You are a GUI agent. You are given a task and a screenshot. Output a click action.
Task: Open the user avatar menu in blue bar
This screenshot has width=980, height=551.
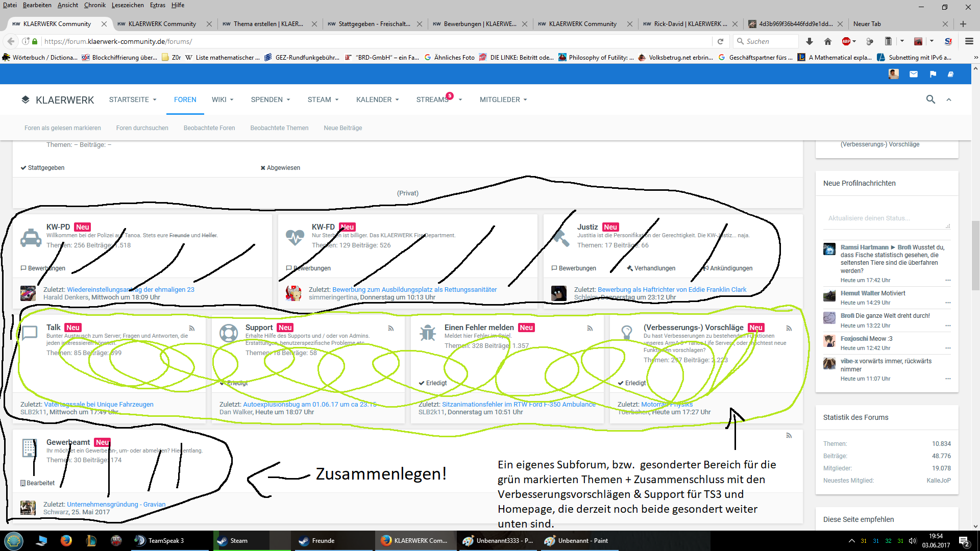[894, 74]
